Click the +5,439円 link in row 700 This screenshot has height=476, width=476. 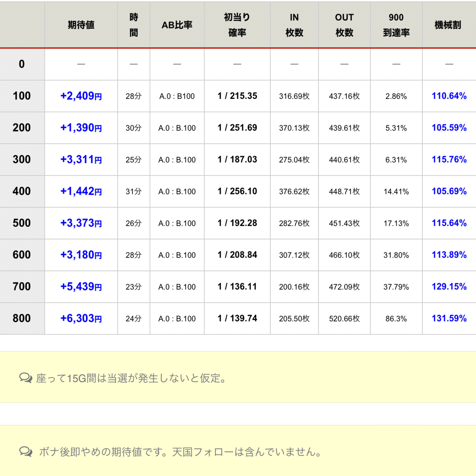click(x=81, y=286)
